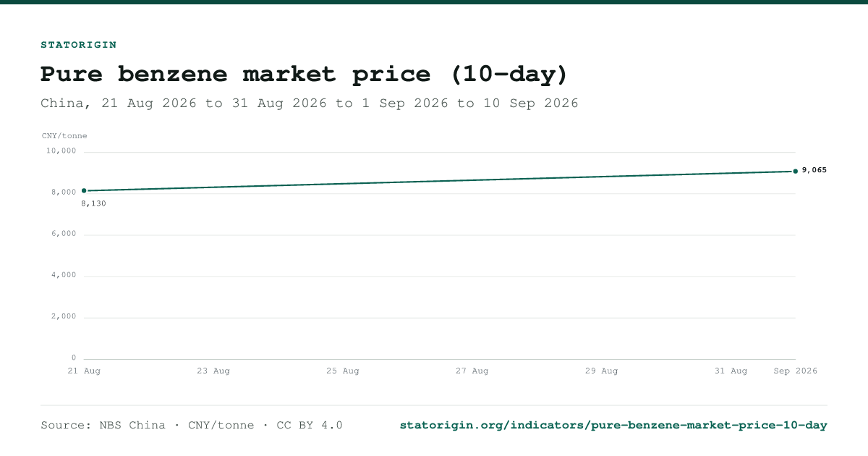Click the 25 Aug x-axis tick label
This screenshot has height=456, width=868.
pos(343,371)
